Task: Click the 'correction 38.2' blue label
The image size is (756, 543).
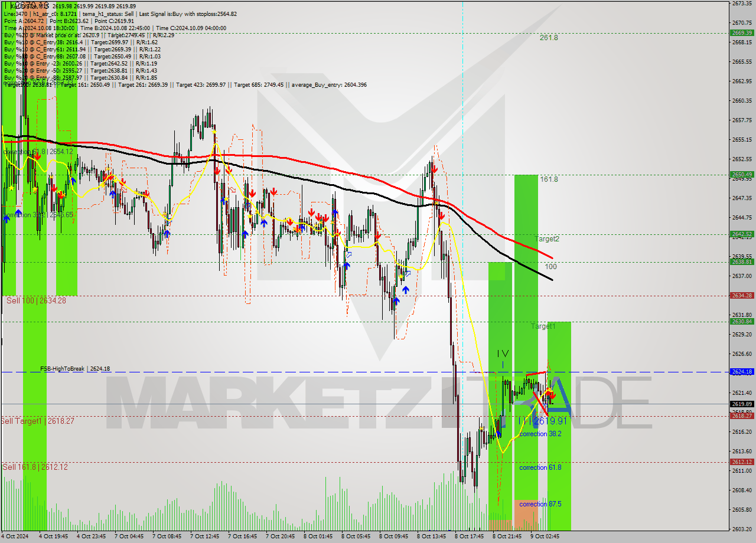Action: click(x=540, y=434)
